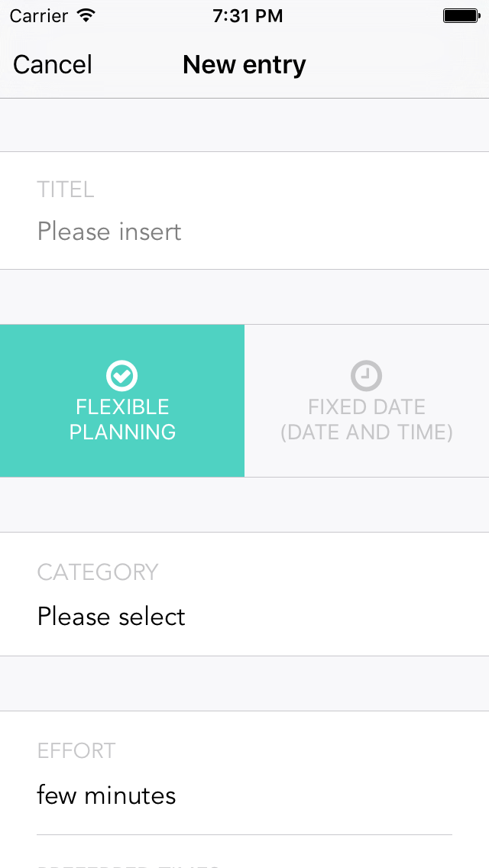
Task: Click the Wi-Fi icon in status bar
Action: pyautogui.click(x=86, y=15)
